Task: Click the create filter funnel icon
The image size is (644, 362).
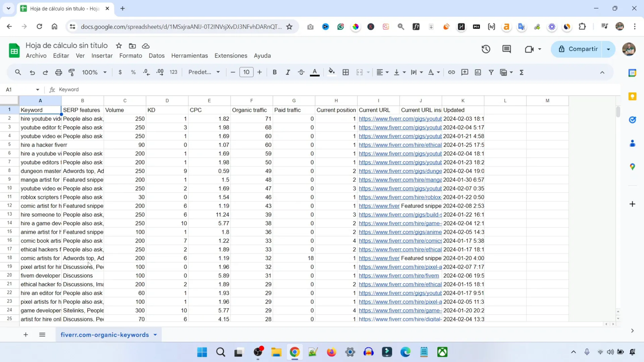Action: [x=491, y=72]
